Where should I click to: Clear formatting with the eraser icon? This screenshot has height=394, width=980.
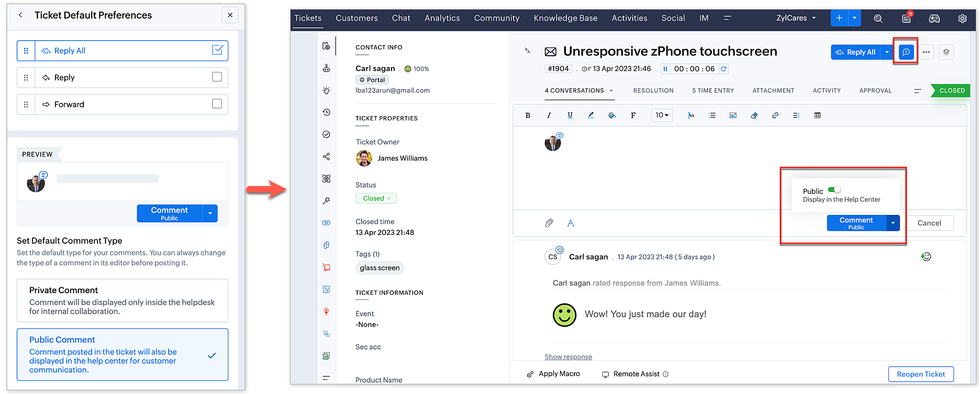pos(754,116)
